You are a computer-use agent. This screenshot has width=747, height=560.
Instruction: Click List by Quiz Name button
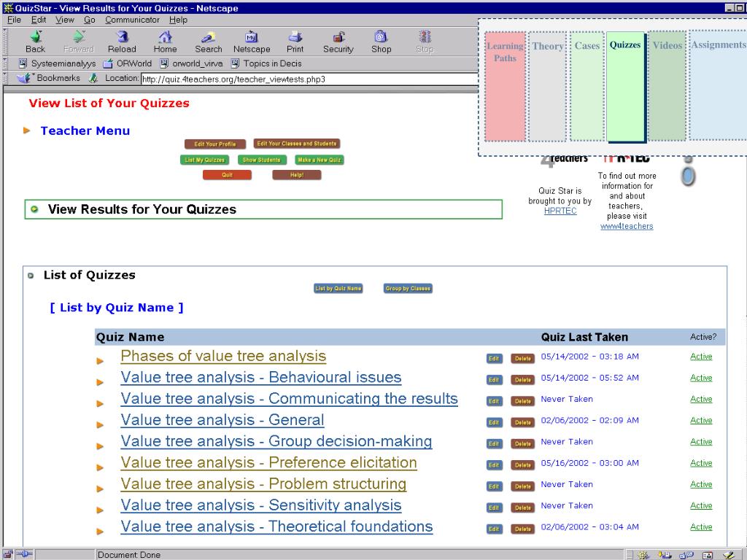338,288
